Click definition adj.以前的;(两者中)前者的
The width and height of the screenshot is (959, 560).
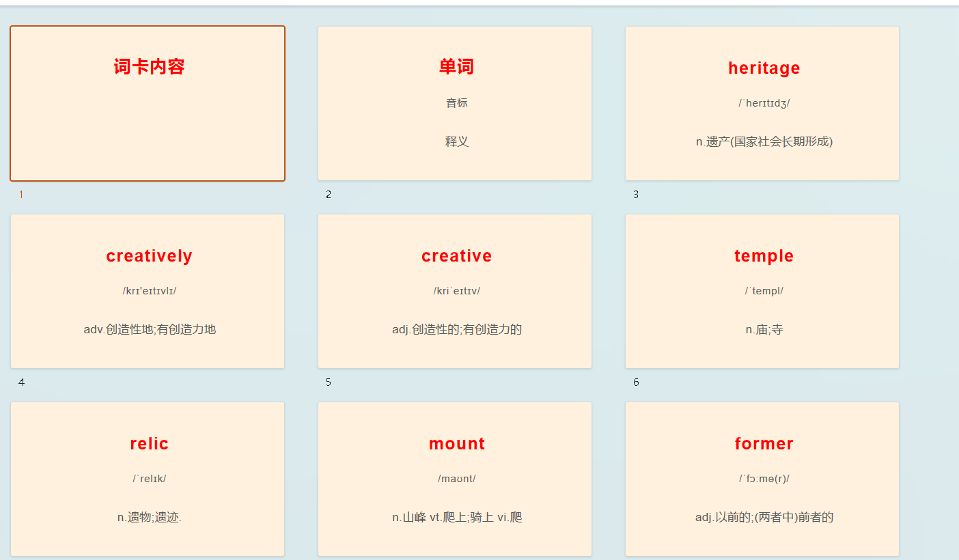[x=764, y=517]
